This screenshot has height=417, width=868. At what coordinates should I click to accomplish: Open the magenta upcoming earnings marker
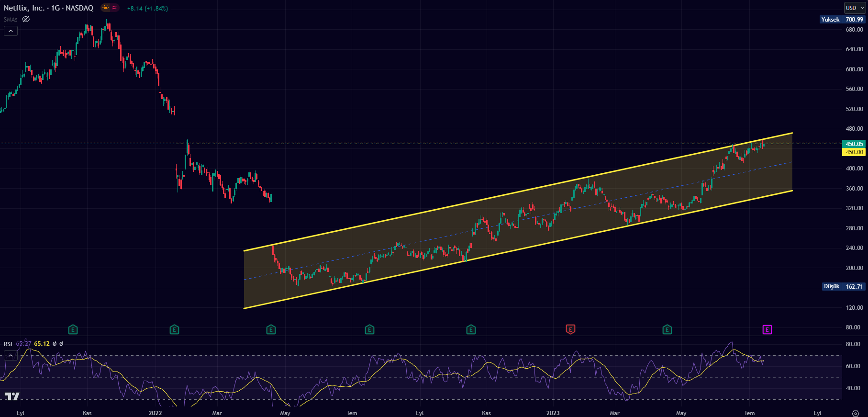(767, 329)
